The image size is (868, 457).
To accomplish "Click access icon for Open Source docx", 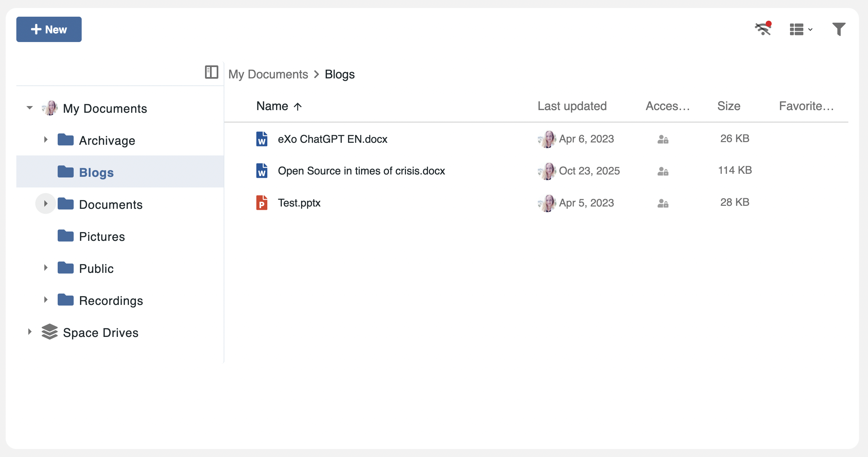I will (x=662, y=171).
